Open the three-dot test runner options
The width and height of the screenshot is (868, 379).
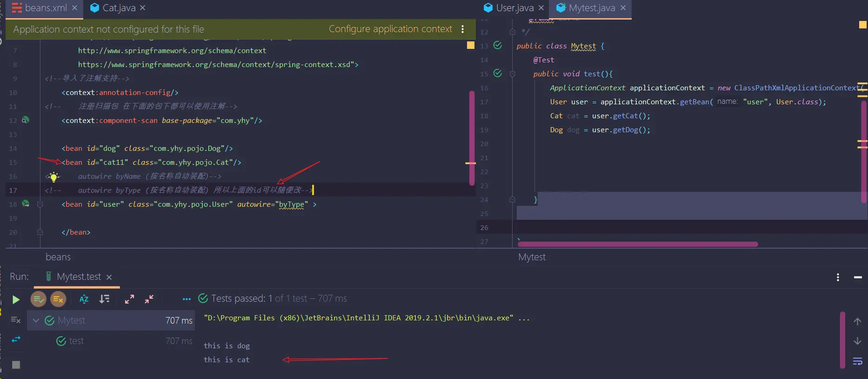(x=187, y=299)
